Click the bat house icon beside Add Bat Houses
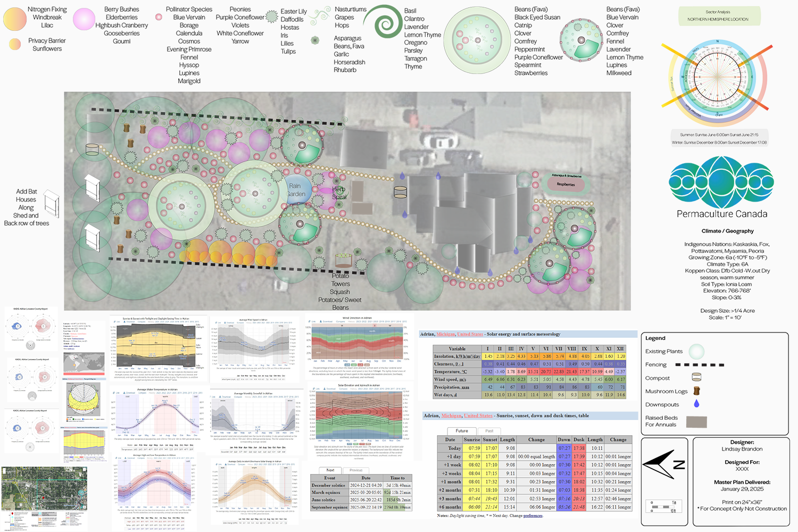Viewport: 798px width, 532px height. point(52,204)
